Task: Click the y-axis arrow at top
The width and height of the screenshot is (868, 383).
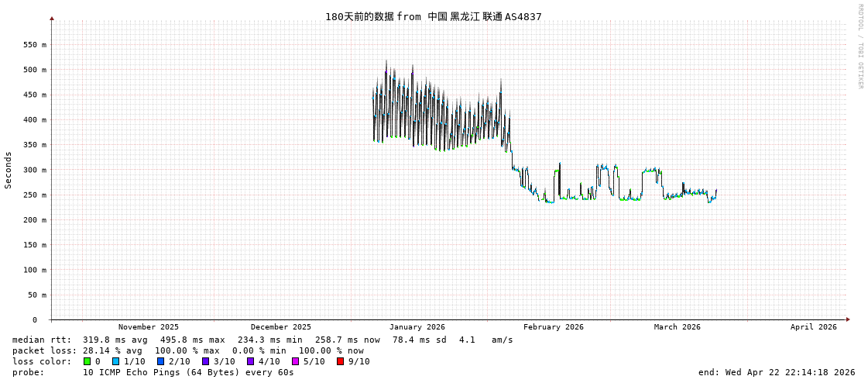Action: 52,18
